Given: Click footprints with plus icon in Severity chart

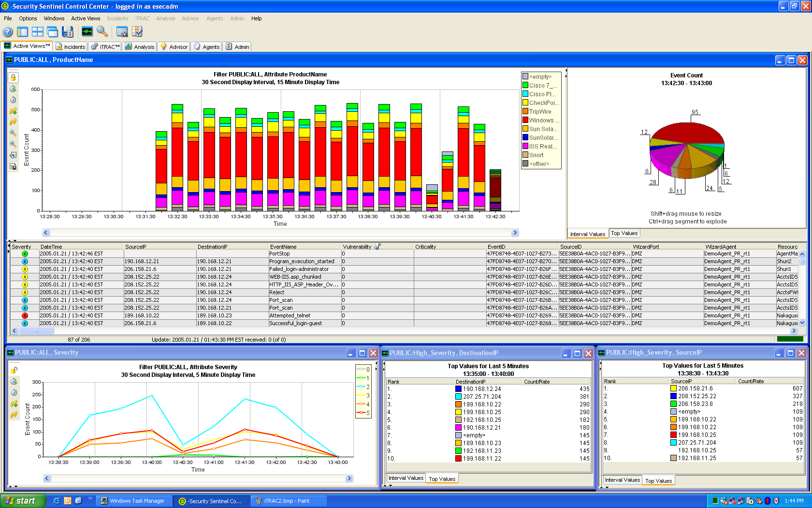Looking at the screenshot, I should [x=14, y=403].
